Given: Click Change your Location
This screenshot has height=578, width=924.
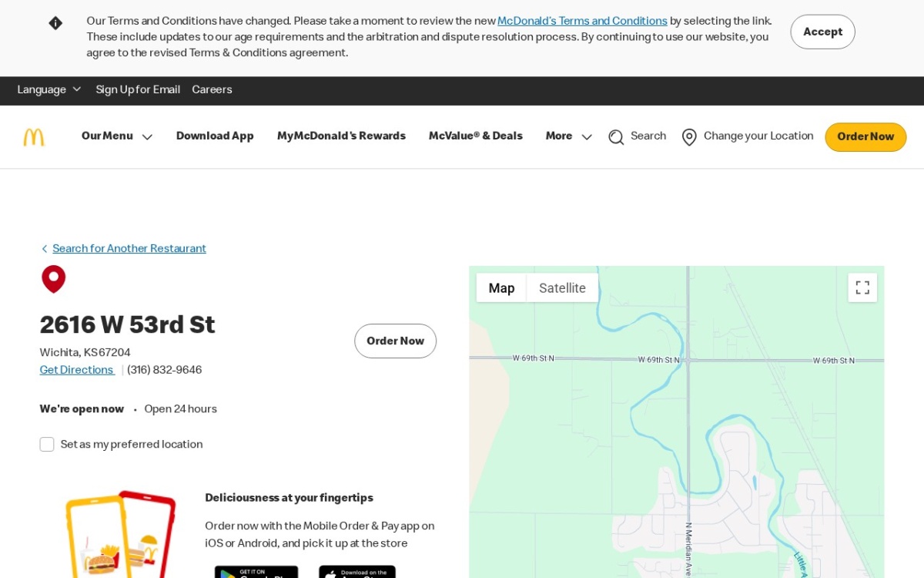Looking at the screenshot, I should tap(758, 136).
